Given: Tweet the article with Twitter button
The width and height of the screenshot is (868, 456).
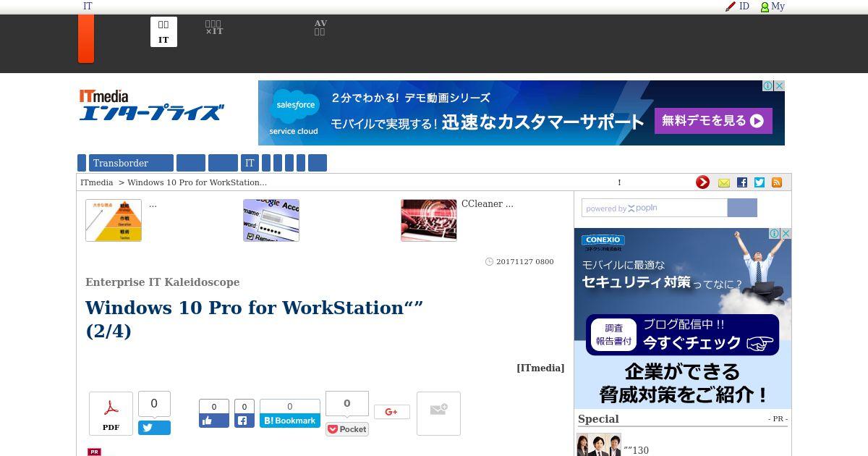Looking at the screenshot, I should (154, 428).
